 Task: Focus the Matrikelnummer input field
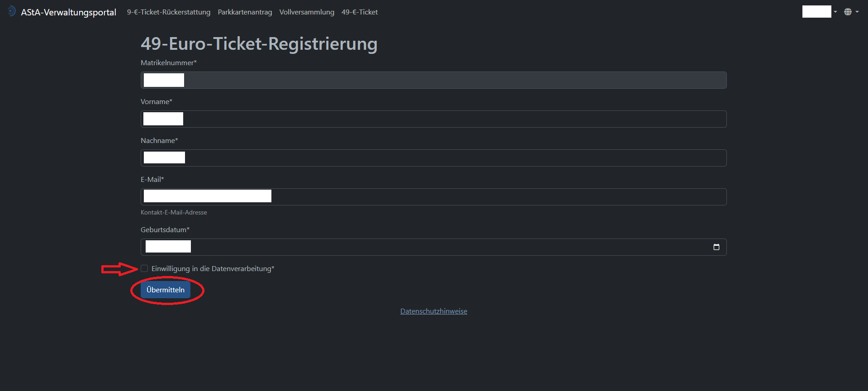click(434, 80)
